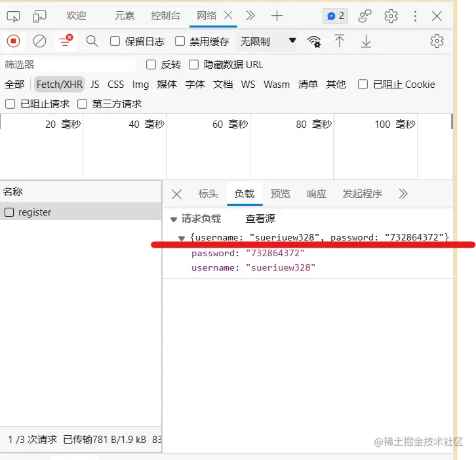The width and height of the screenshot is (476, 460).
Task: Open network panel settings gear
Action: pyautogui.click(x=437, y=41)
